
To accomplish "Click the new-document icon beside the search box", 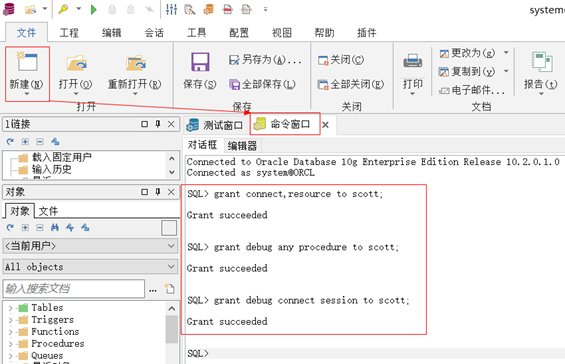I will [x=169, y=289].
